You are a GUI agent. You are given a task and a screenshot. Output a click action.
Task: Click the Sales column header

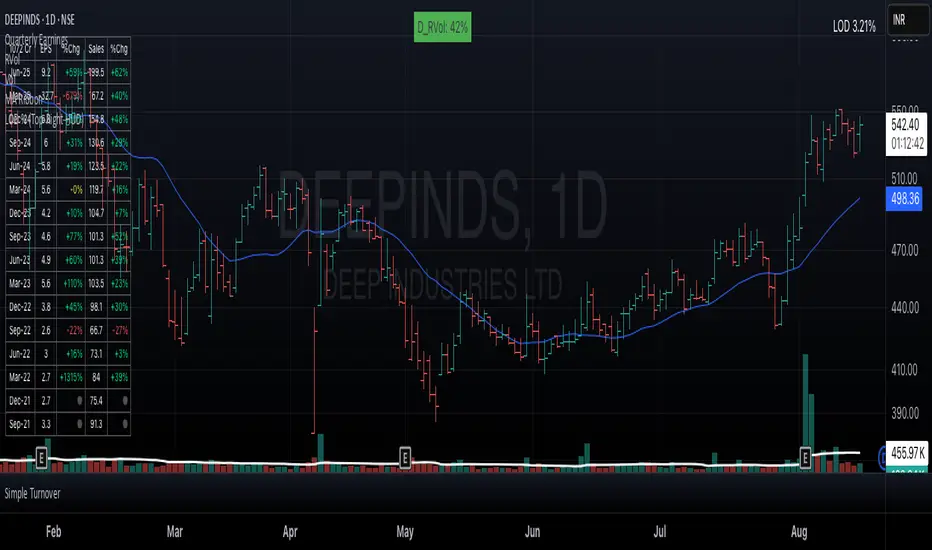(96, 49)
